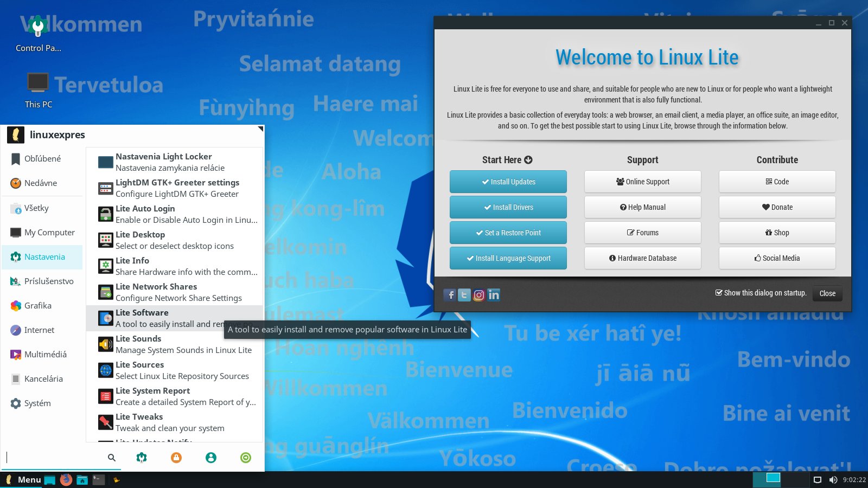This screenshot has width=868, height=488.
Task: Click the orange lock screen icon
Action: coord(176,458)
